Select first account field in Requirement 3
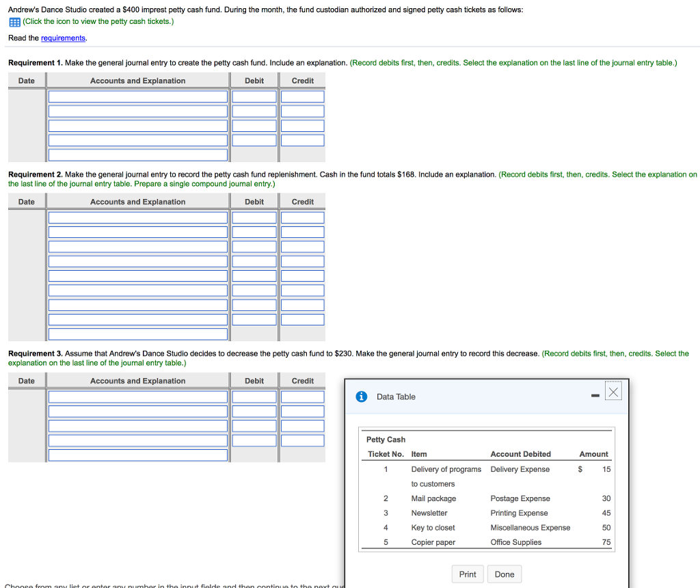 pyautogui.click(x=137, y=397)
